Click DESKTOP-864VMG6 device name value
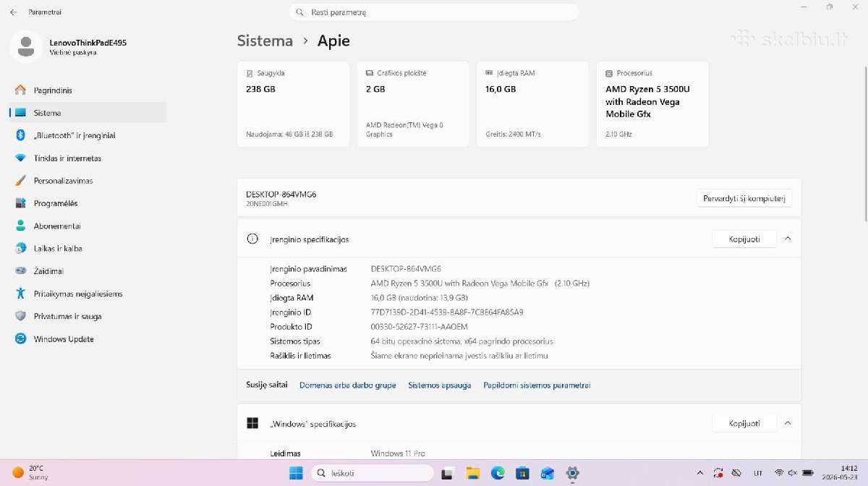The height and width of the screenshot is (486, 868). (406, 268)
